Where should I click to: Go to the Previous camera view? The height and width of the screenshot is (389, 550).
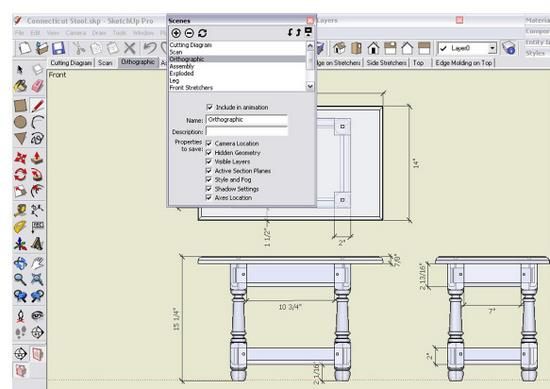pos(20,296)
